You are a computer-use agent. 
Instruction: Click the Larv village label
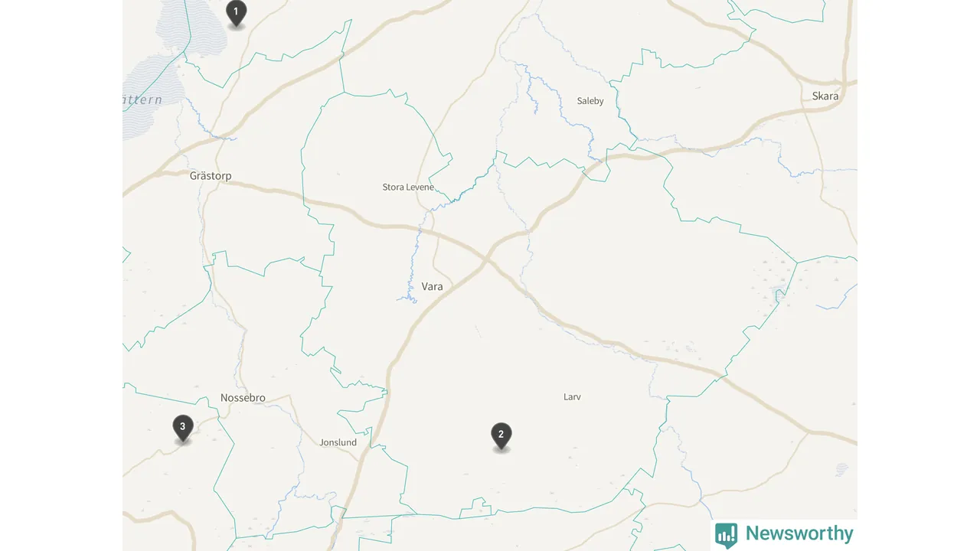click(572, 397)
